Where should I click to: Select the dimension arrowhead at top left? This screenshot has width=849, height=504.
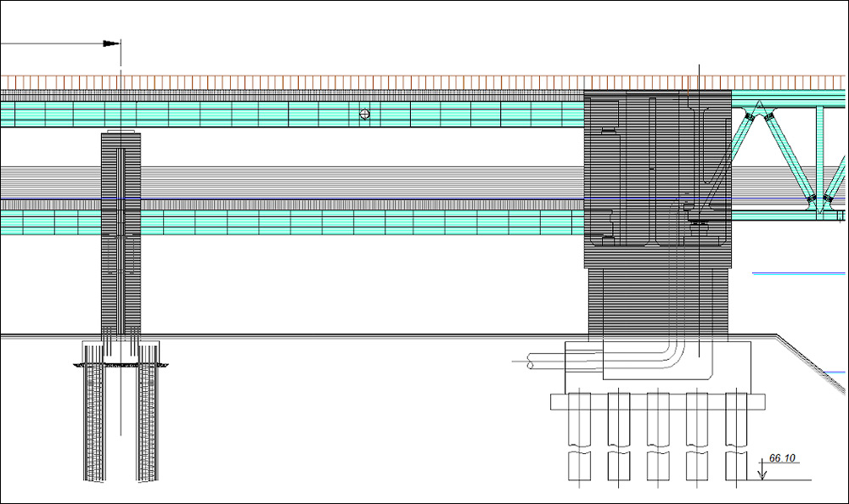click(110, 43)
